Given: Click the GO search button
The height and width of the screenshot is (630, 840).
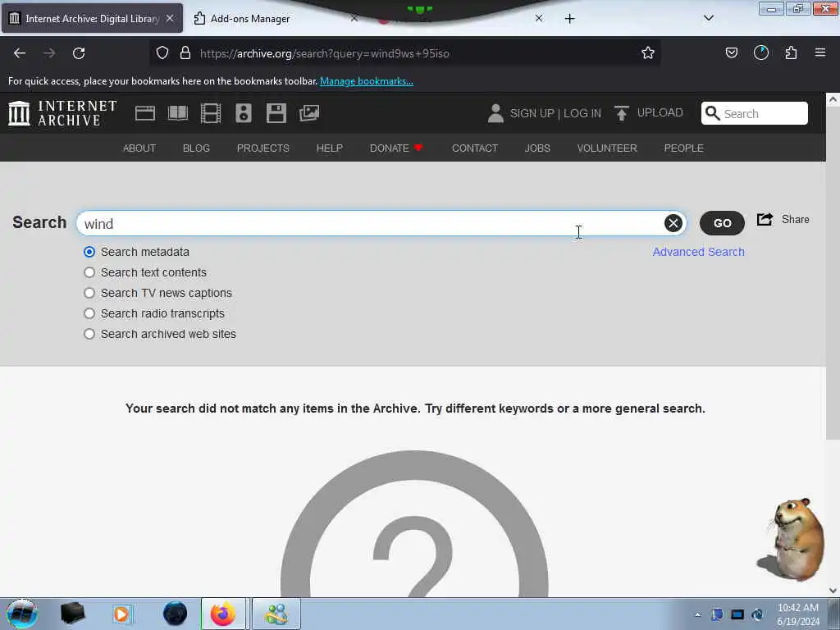Looking at the screenshot, I should pos(722,223).
